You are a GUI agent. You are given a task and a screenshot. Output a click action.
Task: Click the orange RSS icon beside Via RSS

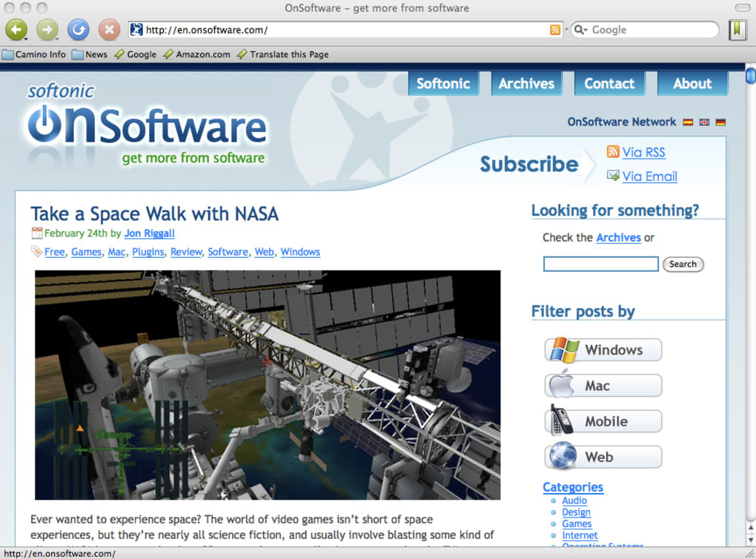[613, 151]
